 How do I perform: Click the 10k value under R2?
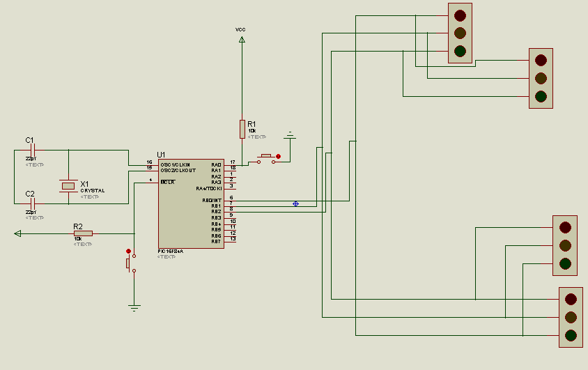[77, 239]
